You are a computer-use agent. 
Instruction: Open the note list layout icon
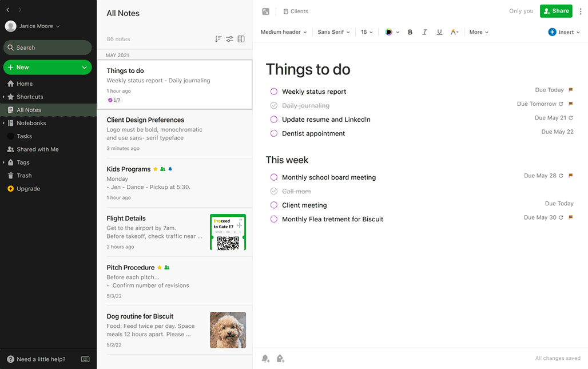tap(241, 38)
